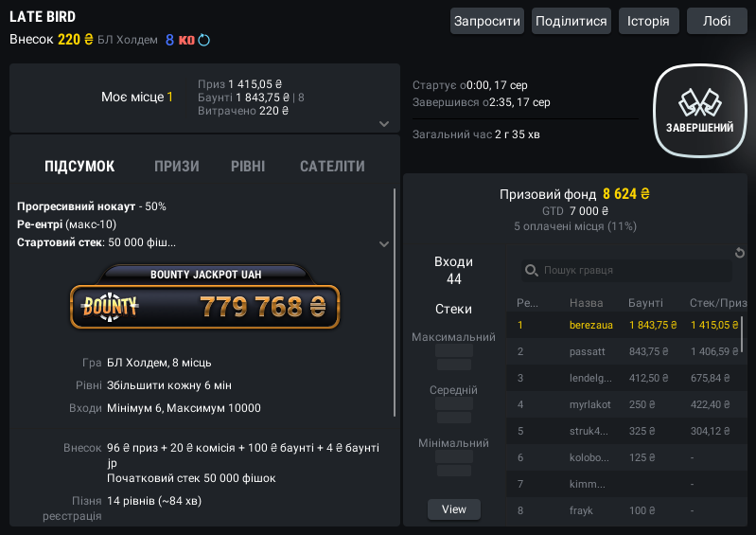Switch to the ПРИЗИ tab
756x535 pixels.
point(177,167)
